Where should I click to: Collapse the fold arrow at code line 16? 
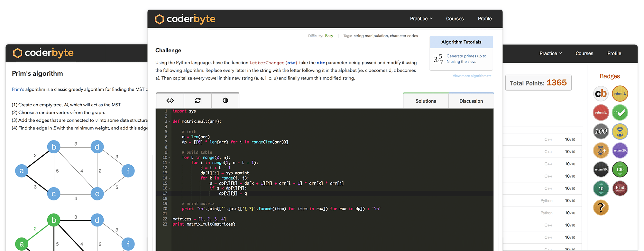pos(170,188)
